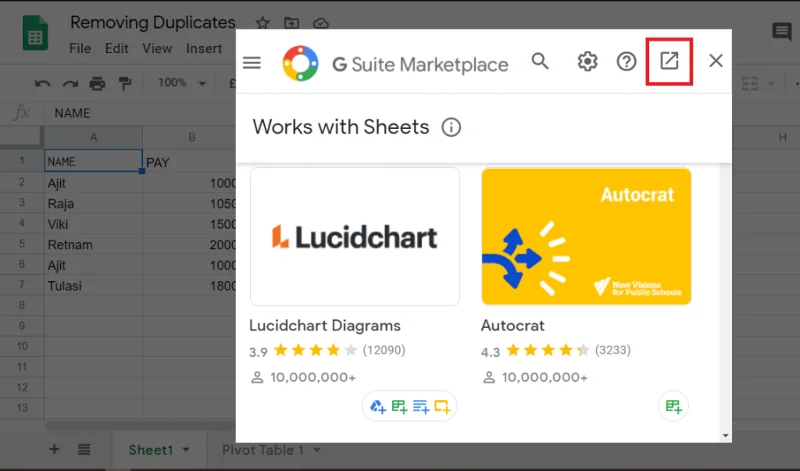Select cell with Raja
The image size is (800, 471).
click(x=93, y=204)
